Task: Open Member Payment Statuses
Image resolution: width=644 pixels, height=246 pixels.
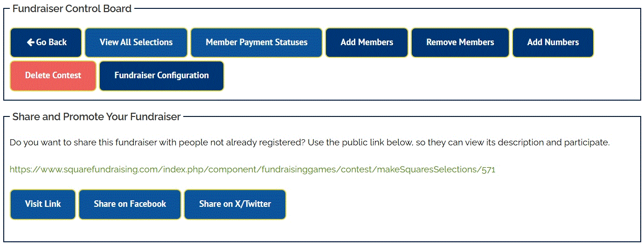Action: tap(256, 42)
